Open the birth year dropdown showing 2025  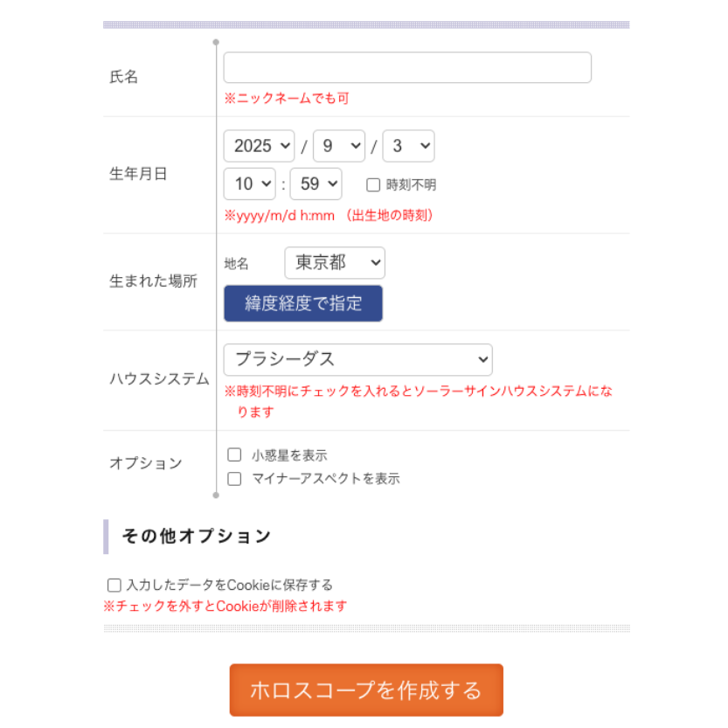pos(259,146)
